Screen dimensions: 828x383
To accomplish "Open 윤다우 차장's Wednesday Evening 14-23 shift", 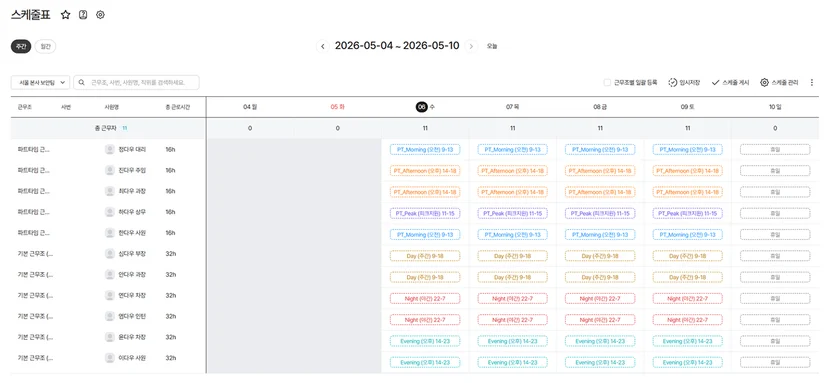I will point(425,341).
